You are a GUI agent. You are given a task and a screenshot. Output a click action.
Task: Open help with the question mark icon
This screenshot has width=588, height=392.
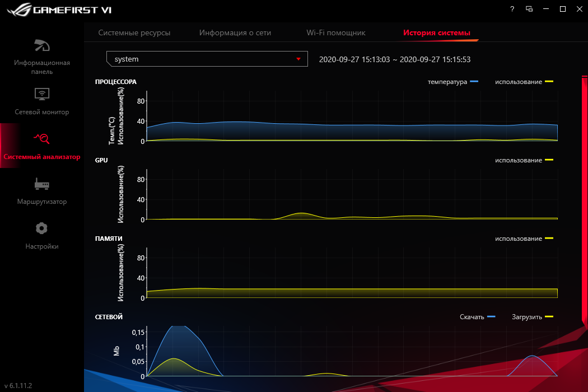[512, 9]
